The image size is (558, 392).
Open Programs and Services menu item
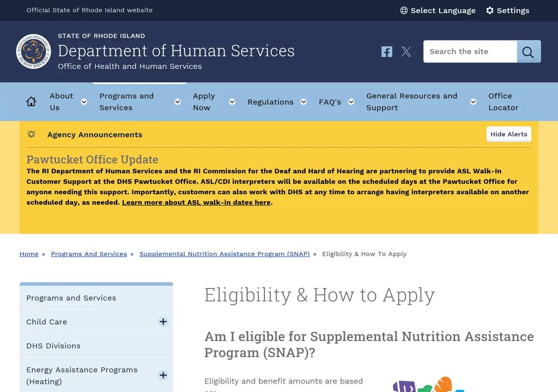click(126, 102)
